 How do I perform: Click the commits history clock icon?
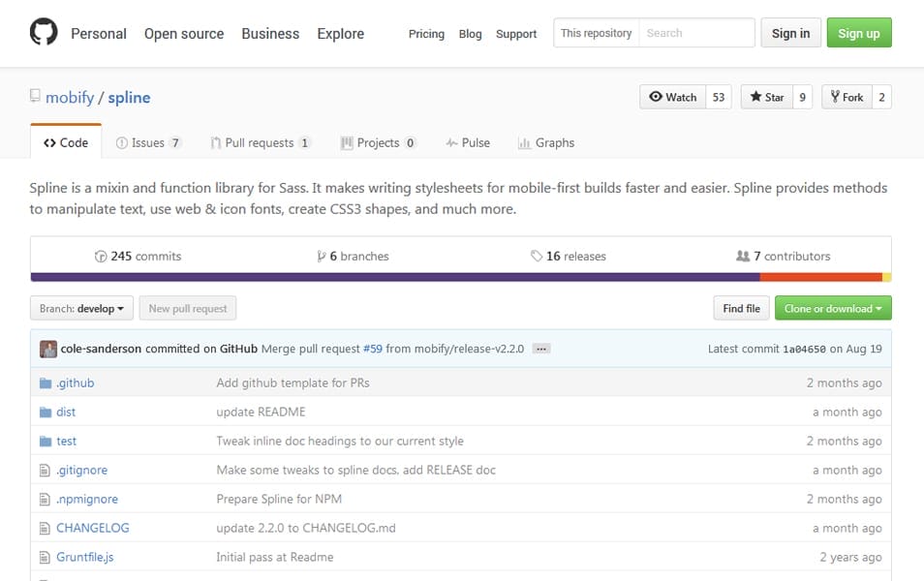click(101, 257)
